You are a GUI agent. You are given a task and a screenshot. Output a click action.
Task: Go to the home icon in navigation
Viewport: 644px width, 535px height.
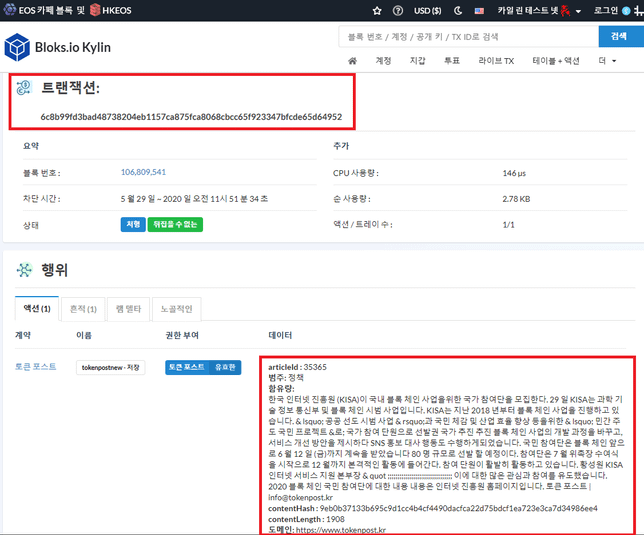[x=350, y=61]
